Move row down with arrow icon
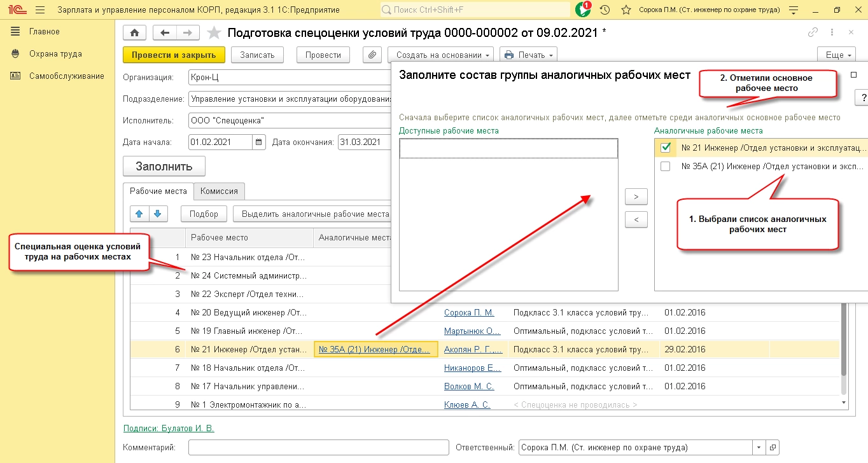This screenshot has height=463, width=868. (x=158, y=214)
